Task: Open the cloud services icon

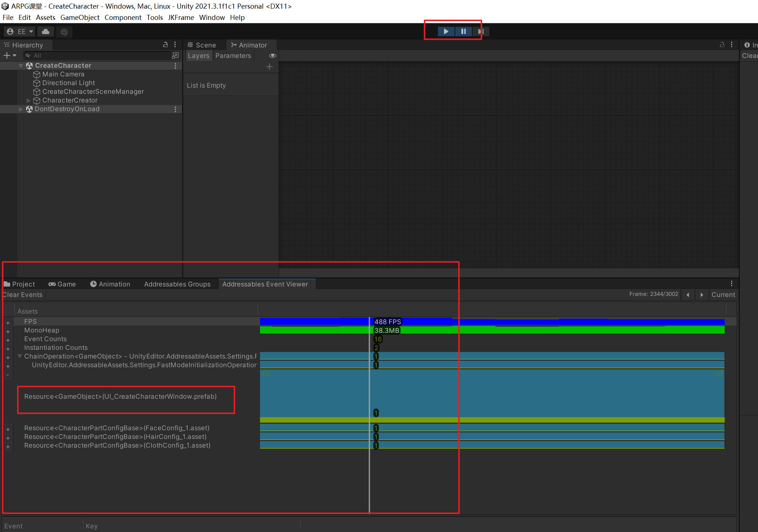Action: click(x=46, y=32)
